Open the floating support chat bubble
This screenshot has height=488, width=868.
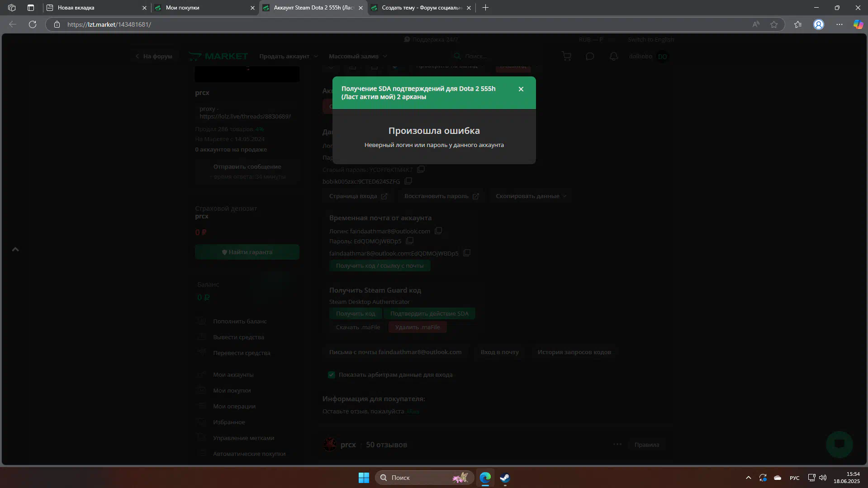click(839, 444)
